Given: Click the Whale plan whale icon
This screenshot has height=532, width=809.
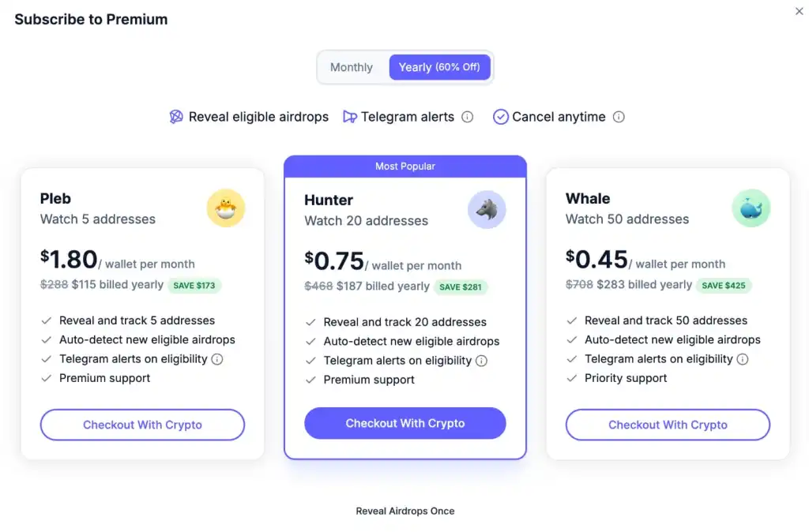Looking at the screenshot, I should (751, 208).
